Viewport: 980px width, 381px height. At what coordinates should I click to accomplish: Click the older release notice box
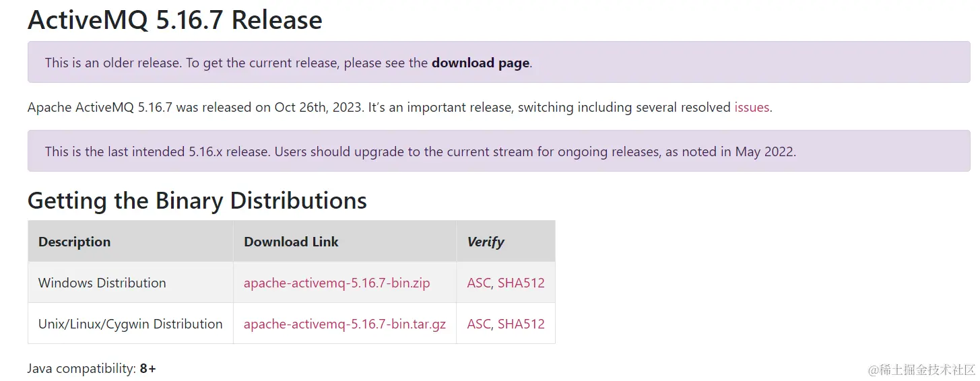[x=499, y=62]
